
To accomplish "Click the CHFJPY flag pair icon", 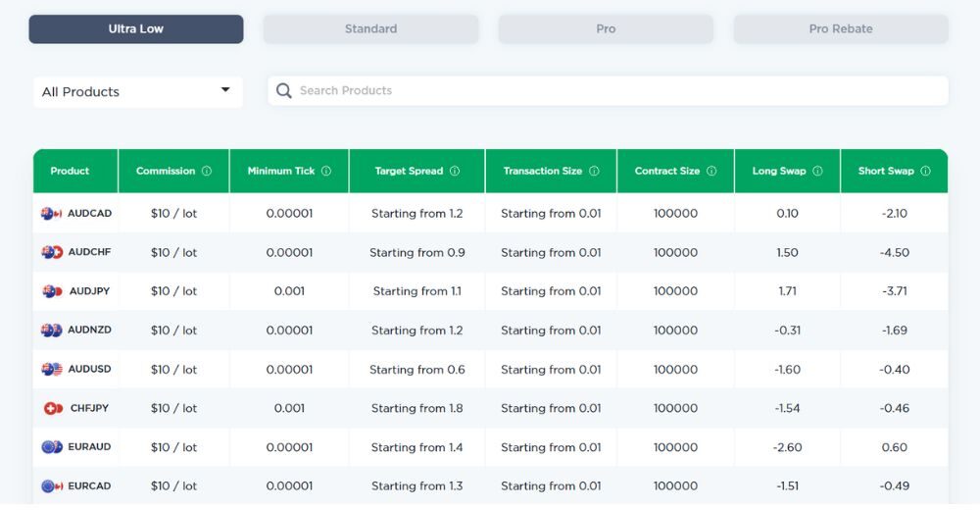I will click(53, 408).
